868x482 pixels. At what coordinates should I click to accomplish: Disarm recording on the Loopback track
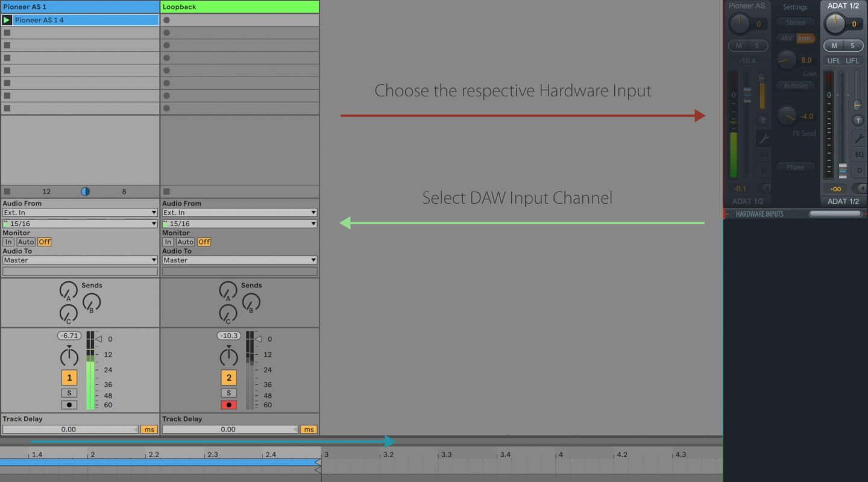[228, 405]
